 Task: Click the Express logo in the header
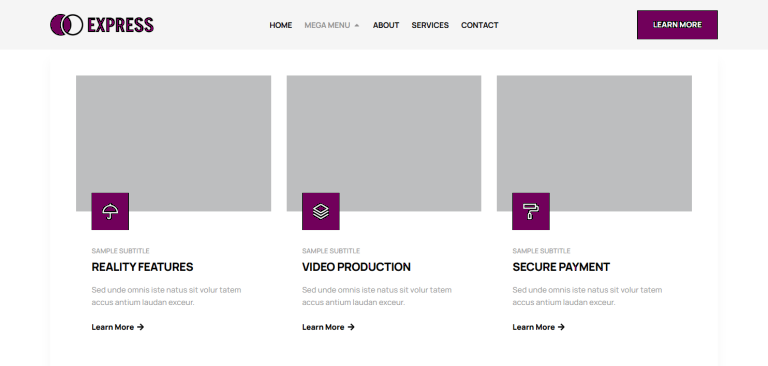tap(102, 24)
